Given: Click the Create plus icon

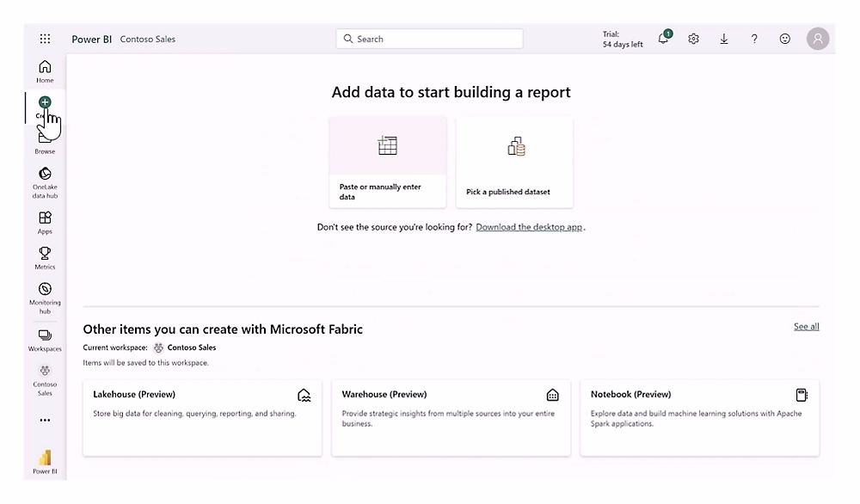Looking at the screenshot, I should pyautogui.click(x=45, y=102).
